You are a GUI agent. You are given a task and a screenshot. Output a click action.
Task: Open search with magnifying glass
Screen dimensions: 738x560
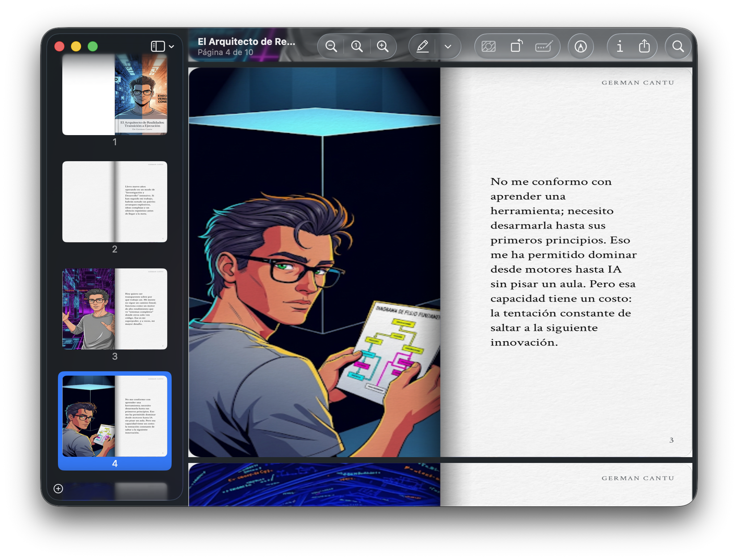pyautogui.click(x=678, y=46)
